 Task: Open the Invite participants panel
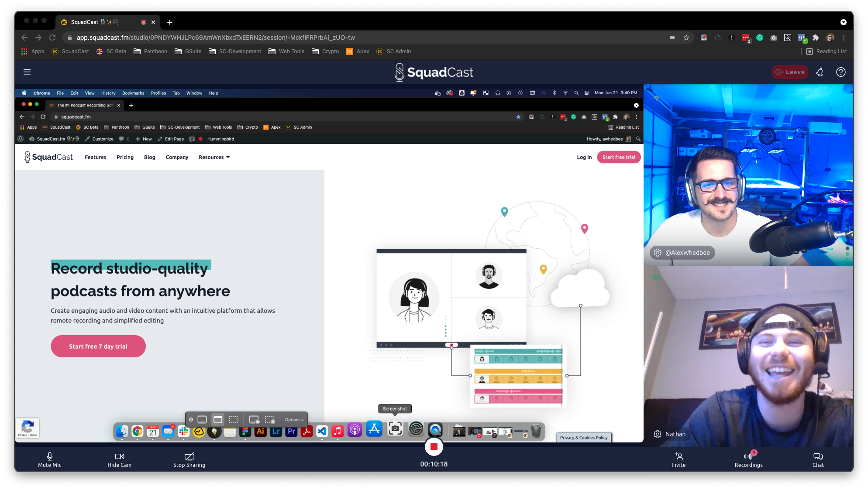click(x=679, y=459)
